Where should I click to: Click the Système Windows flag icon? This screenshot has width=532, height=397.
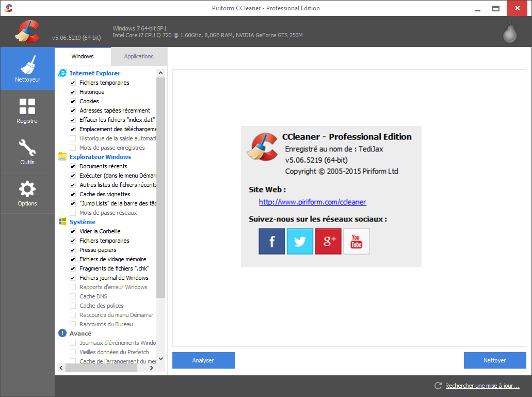62,221
